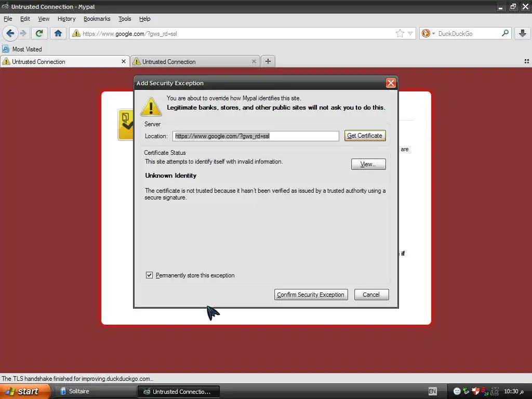Image resolution: width=532 pixels, height=399 pixels.
Task: Open the File menu
Action: pyautogui.click(x=8, y=19)
